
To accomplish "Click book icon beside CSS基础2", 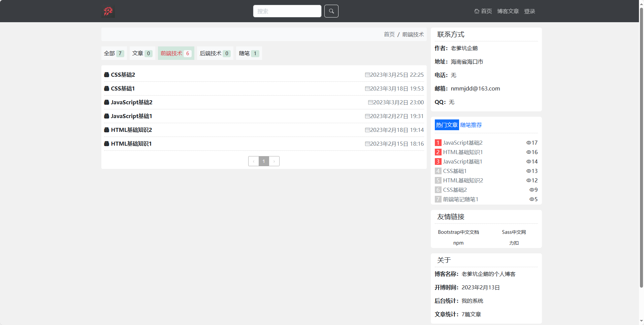I will [x=106, y=75].
